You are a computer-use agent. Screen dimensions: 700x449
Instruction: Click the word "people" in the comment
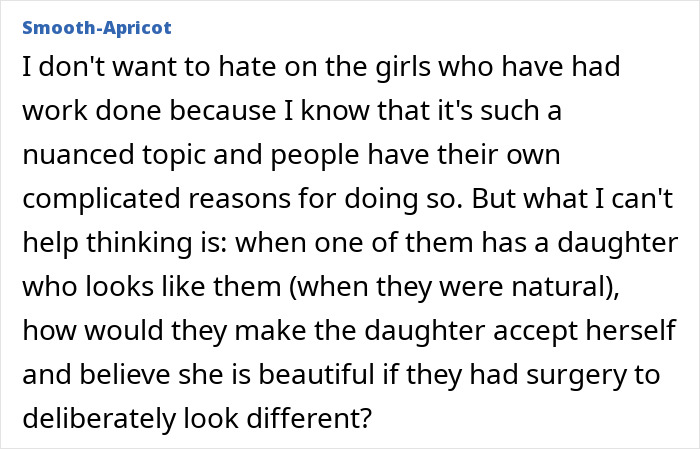click(x=315, y=156)
